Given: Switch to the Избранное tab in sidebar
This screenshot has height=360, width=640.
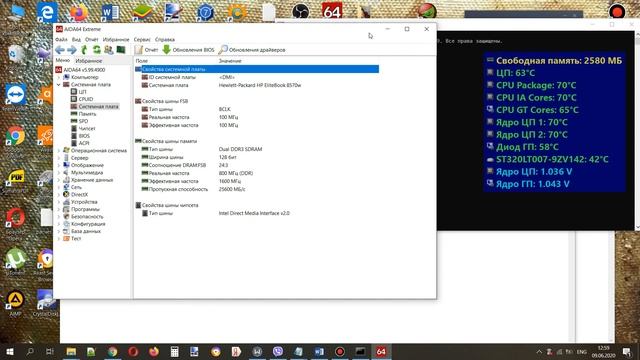Looking at the screenshot, I should click(x=89, y=61).
